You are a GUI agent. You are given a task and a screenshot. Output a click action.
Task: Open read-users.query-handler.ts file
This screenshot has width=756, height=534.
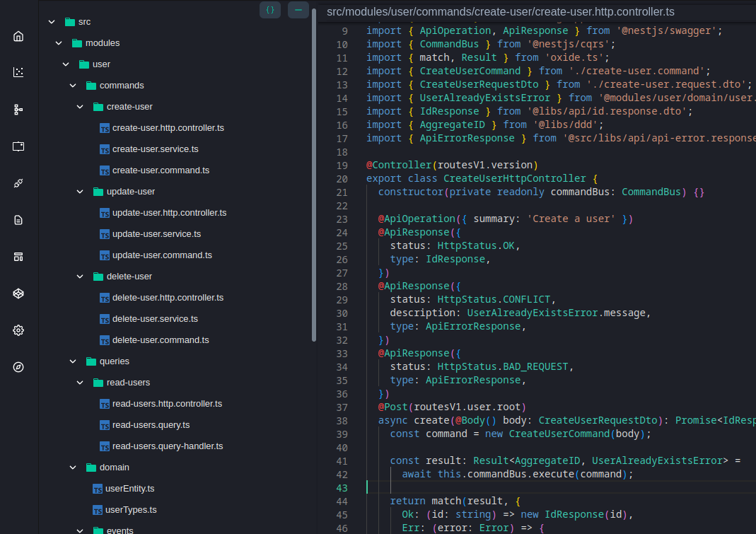click(168, 446)
